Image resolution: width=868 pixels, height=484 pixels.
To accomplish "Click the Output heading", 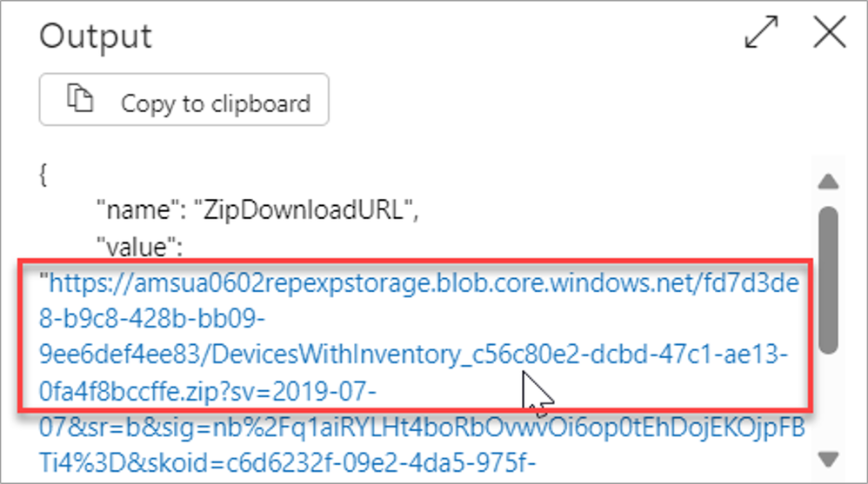I will tap(95, 36).
